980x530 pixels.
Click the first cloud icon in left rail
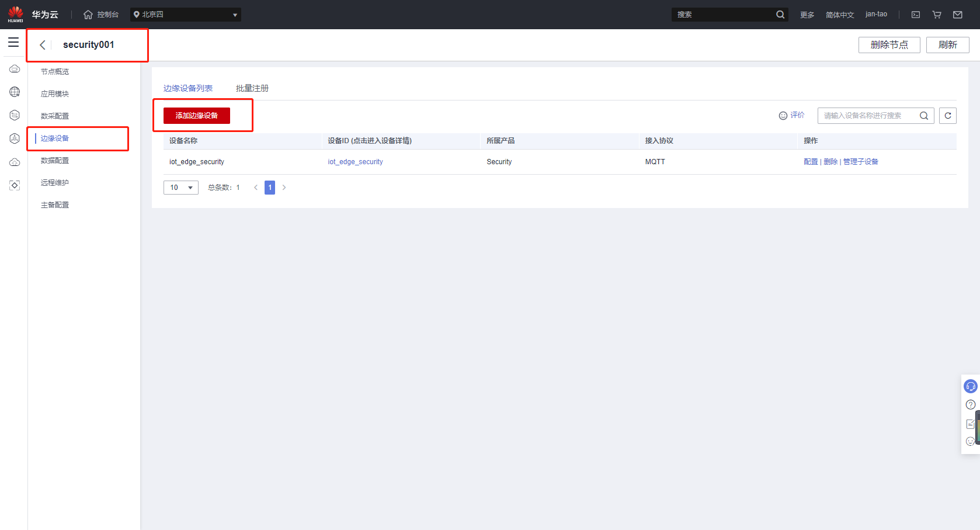(15, 69)
